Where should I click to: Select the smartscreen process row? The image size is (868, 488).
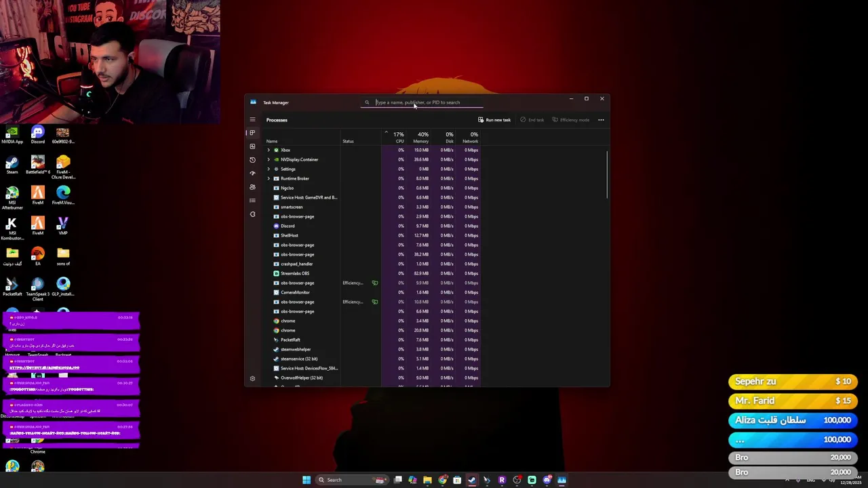(x=372, y=207)
